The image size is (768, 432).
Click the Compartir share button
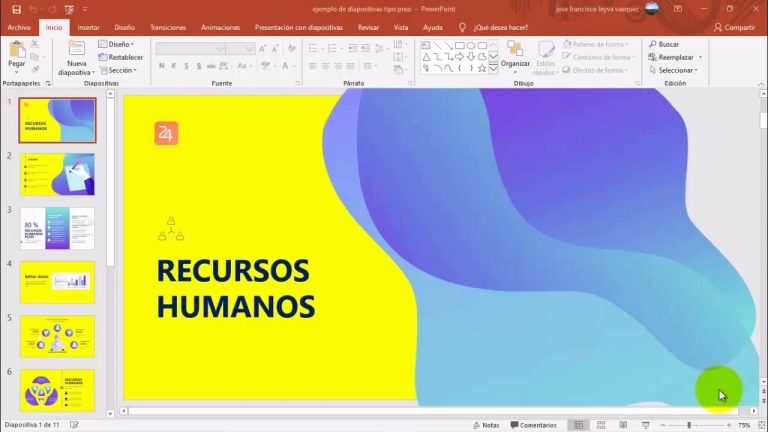[x=734, y=27]
